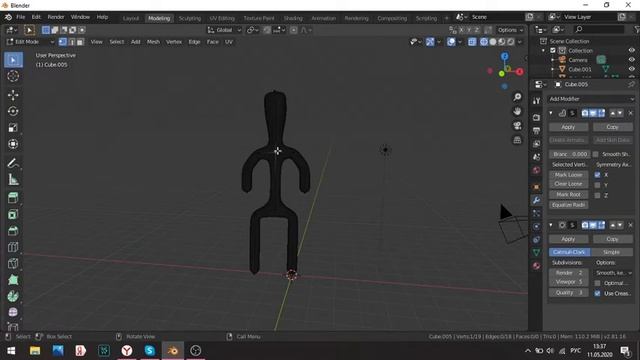Click the zoom view magnifier gizmo
Viewport: 640px width, 360px height.
(x=517, y=97)
